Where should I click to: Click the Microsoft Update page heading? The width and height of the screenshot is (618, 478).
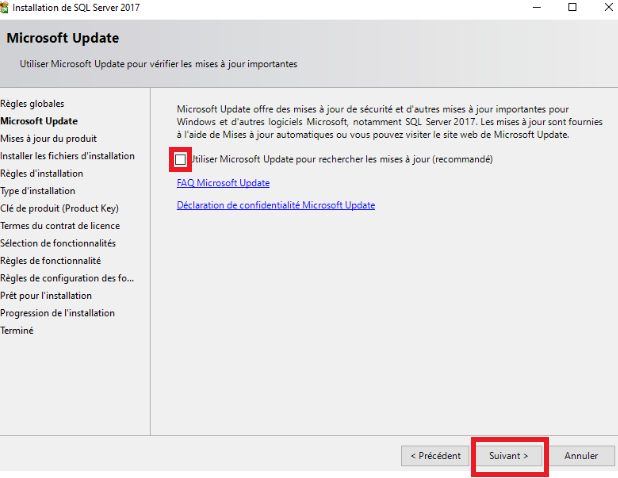63,38
